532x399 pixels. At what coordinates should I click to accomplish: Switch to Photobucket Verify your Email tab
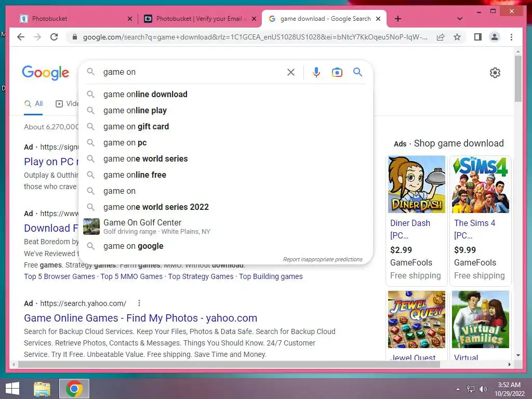(x=199, y=19)
